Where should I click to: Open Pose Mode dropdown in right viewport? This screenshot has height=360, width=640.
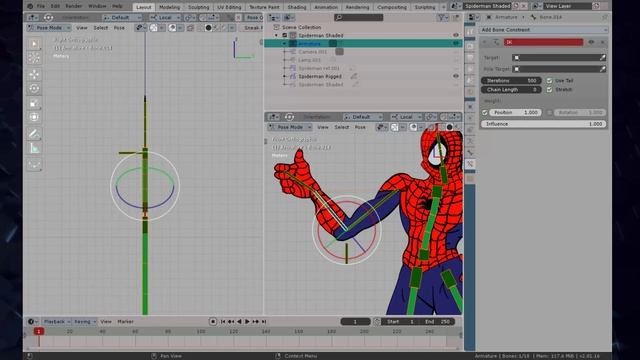point(290,127)
